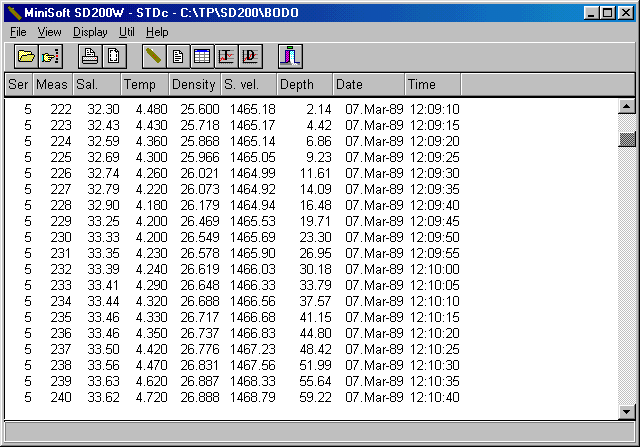Click the S. vel. column header
Screen dimensions: 640x447
coord(249,85)
